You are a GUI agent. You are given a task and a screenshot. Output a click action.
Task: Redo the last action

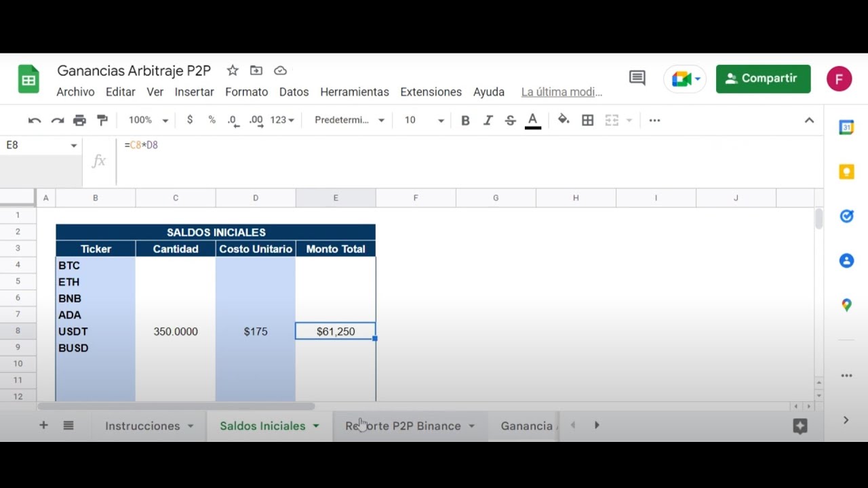tap(58, 121)
